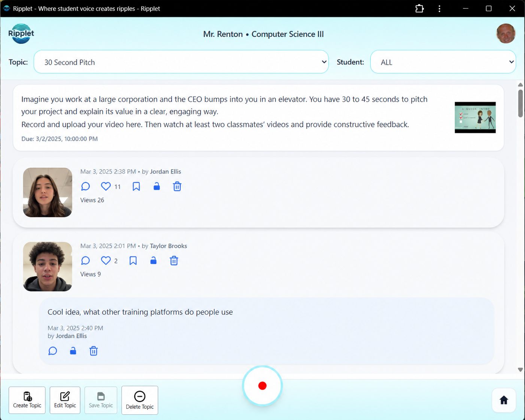Play Taylor Brooks's video thumbnail

click(x=48, y=267)
